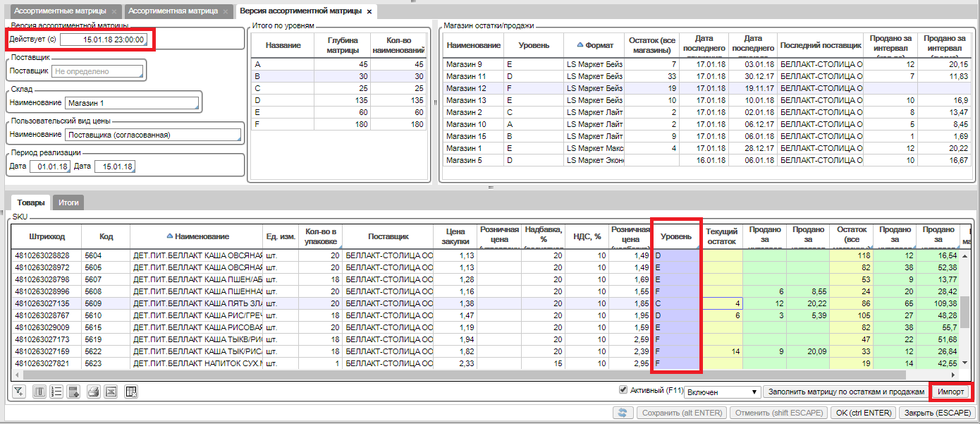This screenshot has height=424, width=980.
Task: Close the Версия ассортиментной матрицы tab
Action: 369,11
